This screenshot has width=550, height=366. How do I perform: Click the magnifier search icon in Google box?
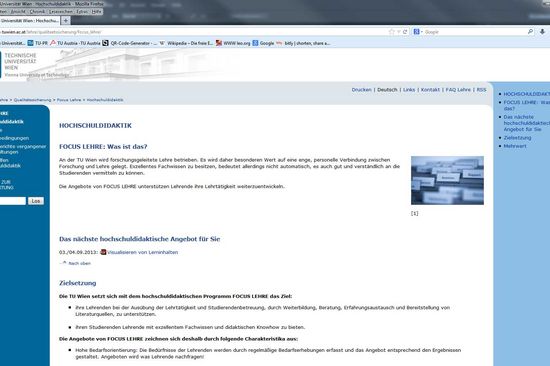(x=530, y=32)
